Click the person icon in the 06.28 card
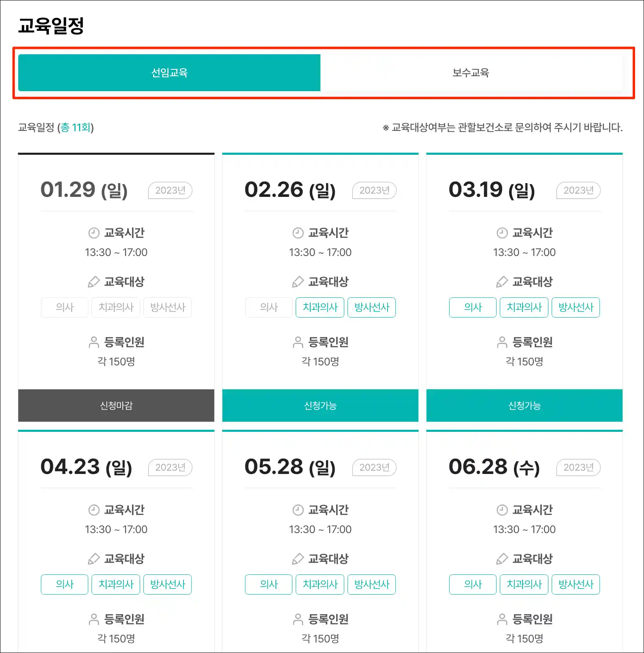This screenshot has width=644, height=653. (x=502, y=619)
